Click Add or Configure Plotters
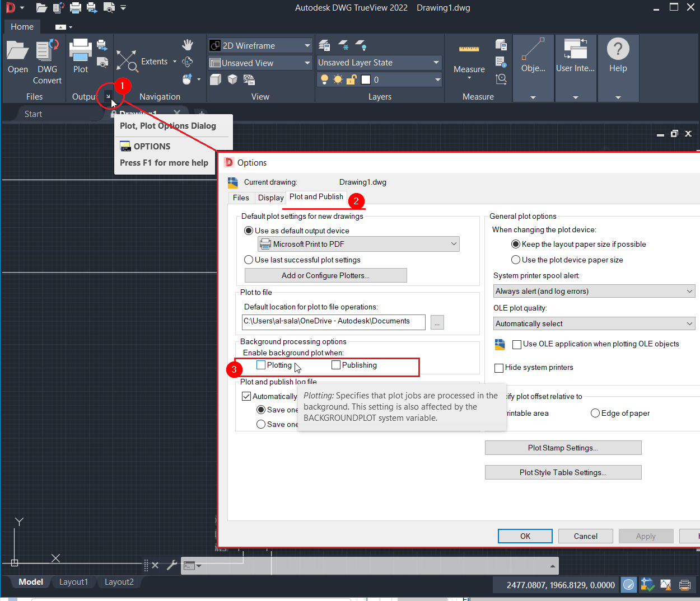Image resolution: width=700 pixels, height=601 pixels. click(325, 275)
